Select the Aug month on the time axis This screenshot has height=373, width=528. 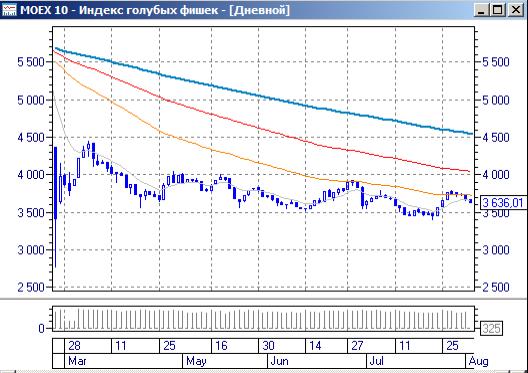point(478,361)
